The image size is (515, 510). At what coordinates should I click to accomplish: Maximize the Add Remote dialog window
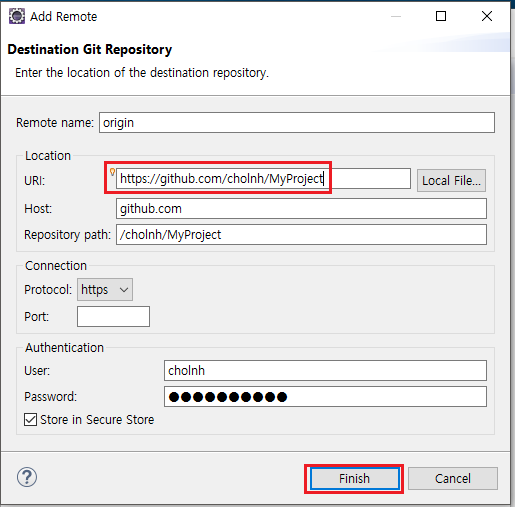tap(441, 16)
